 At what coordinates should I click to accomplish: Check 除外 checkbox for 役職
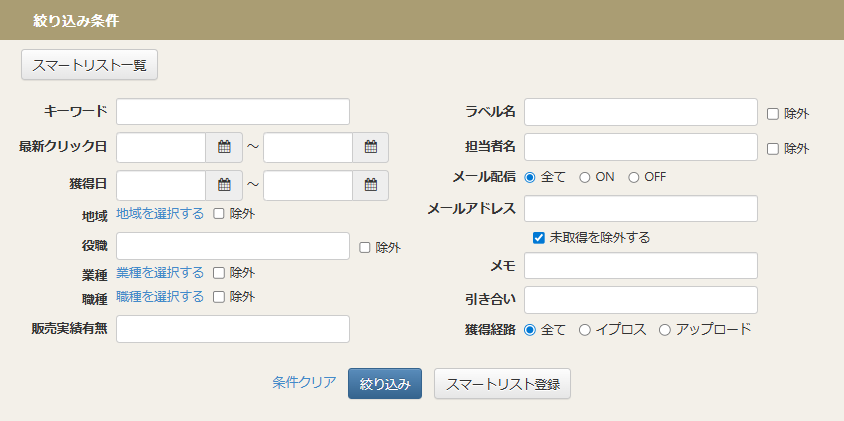365,248
